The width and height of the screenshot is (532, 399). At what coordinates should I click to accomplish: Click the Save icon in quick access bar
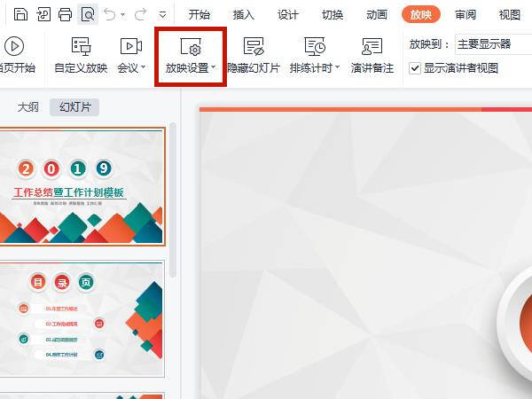(20, 14)
